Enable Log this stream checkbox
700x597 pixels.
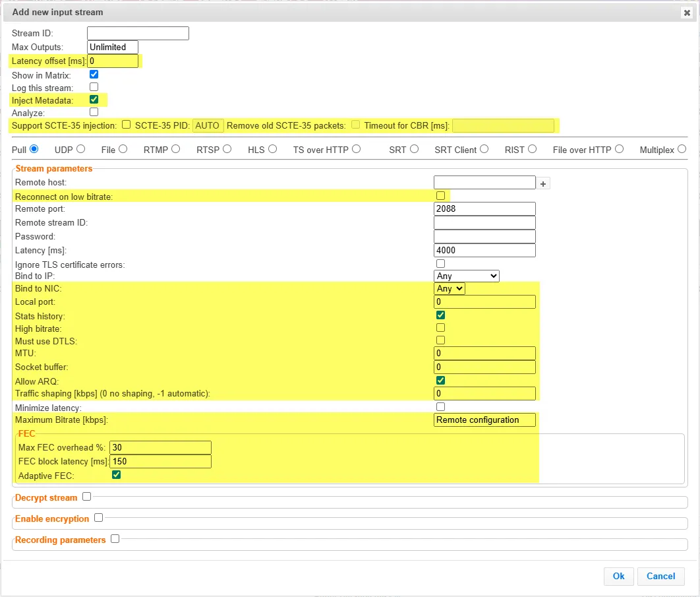point(94,86)
